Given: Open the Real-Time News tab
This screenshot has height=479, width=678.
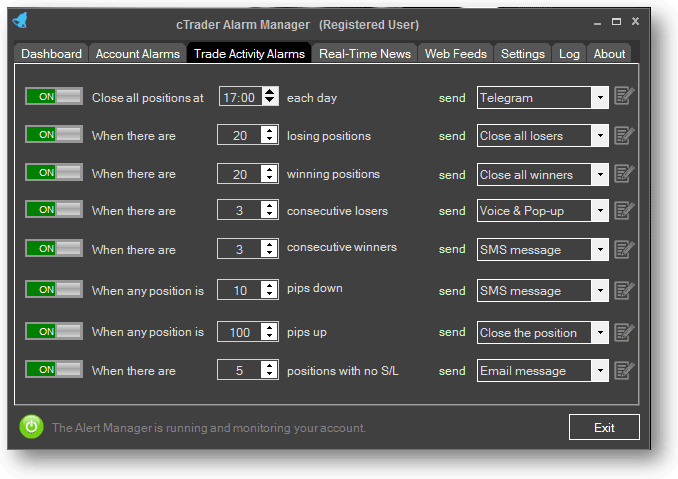Looking at the screenshot, I should (x=365, y=54).
